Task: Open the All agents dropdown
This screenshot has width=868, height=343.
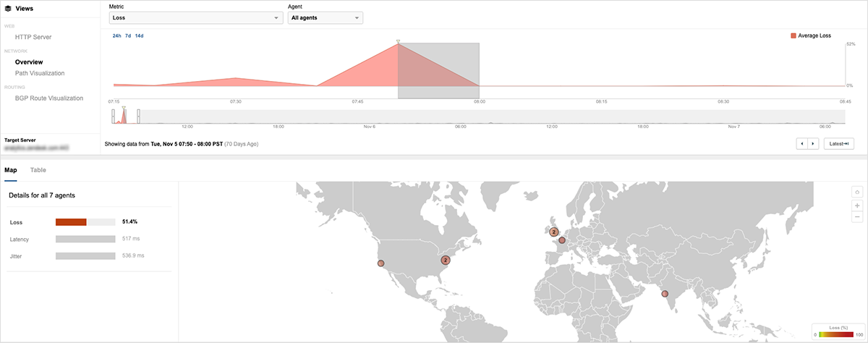Action: 325,18
